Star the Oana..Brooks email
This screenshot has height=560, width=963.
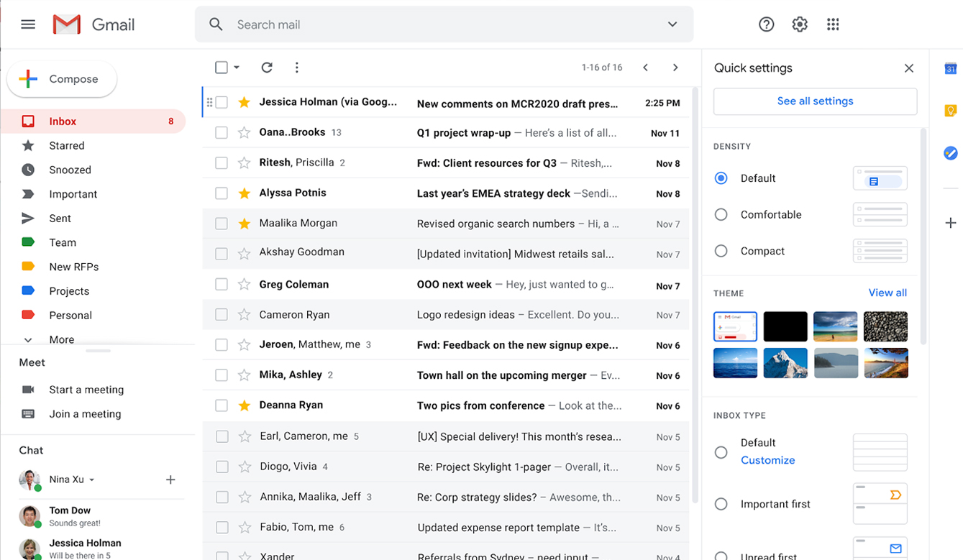pyautogui.click(x=245, y=133)
